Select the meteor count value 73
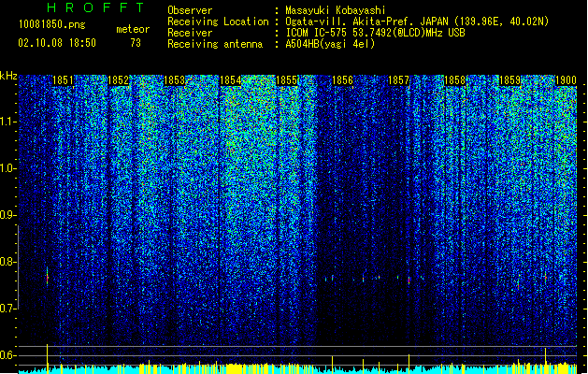Viewport: 588px width, 374px height. click(x=136, y=43)
